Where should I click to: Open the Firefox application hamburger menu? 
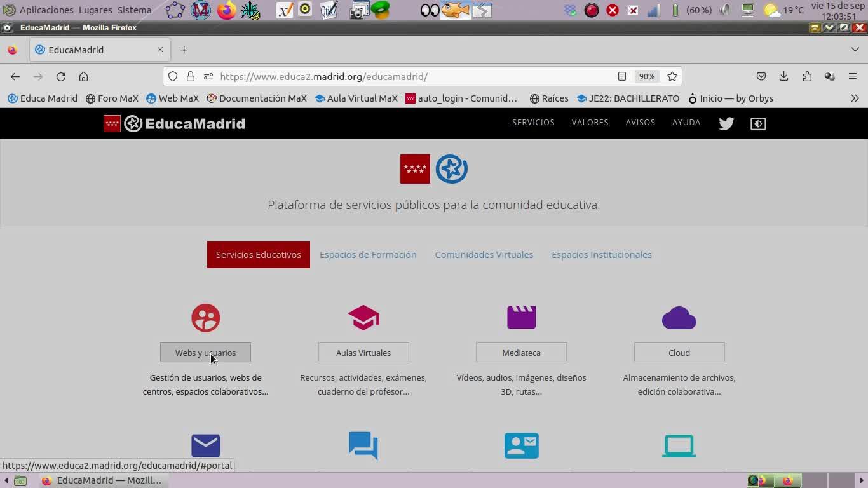853,76
